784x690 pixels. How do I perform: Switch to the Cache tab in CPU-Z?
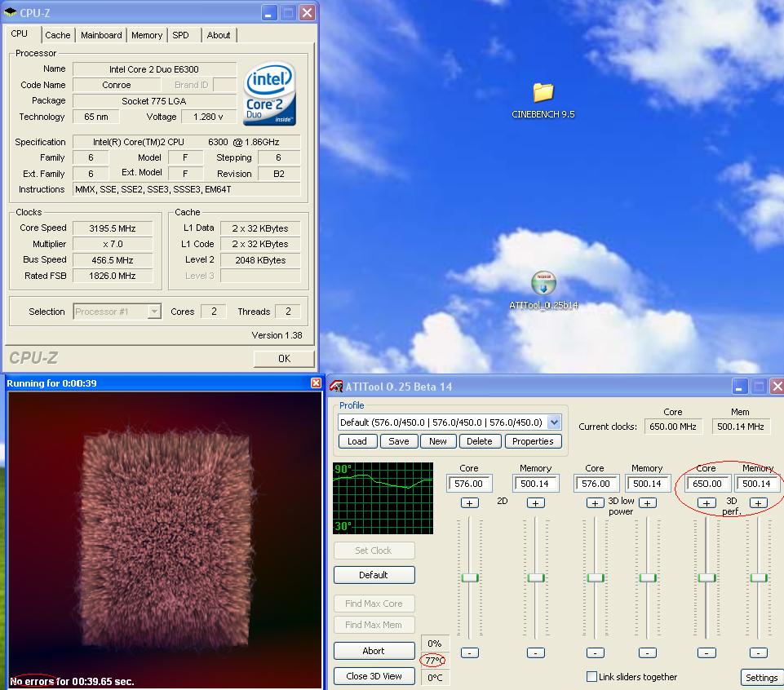coord(57,35)
